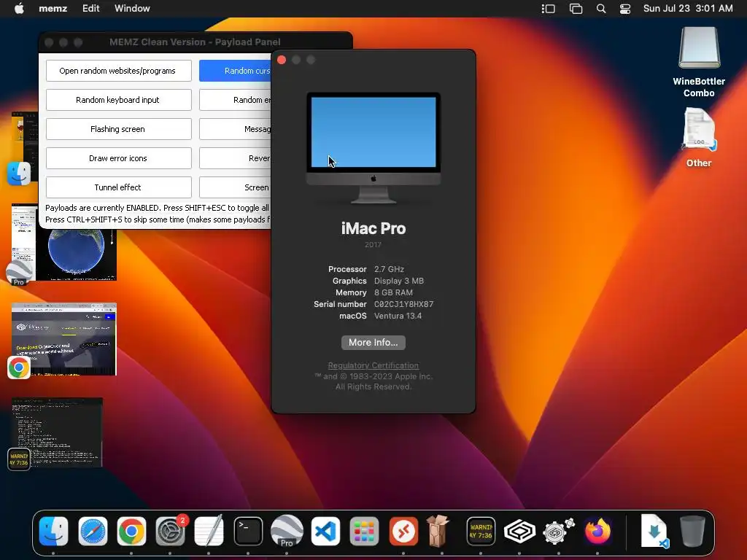Toggle Open random websites/programs payload
The height and width of the screenshot is (560, 747).
119,71
